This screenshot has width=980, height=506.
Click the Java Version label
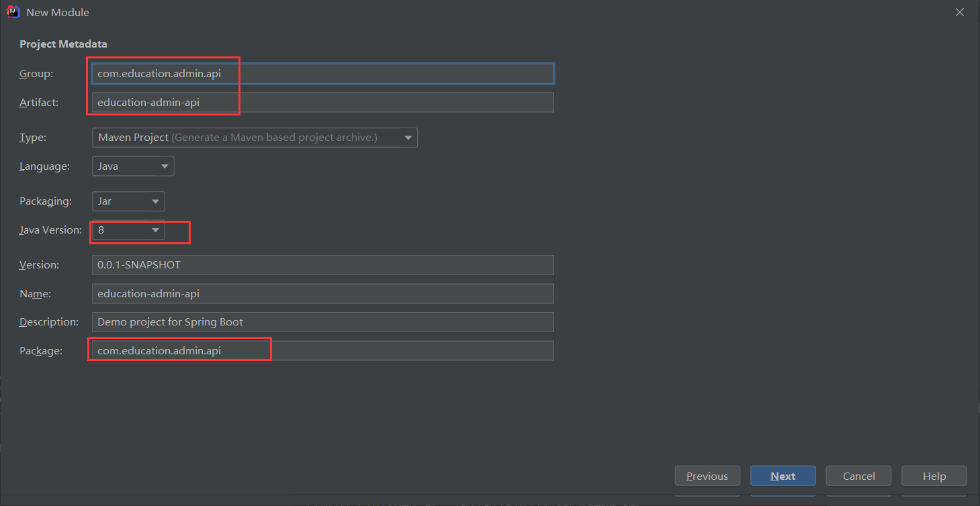(x=50, y=230)
